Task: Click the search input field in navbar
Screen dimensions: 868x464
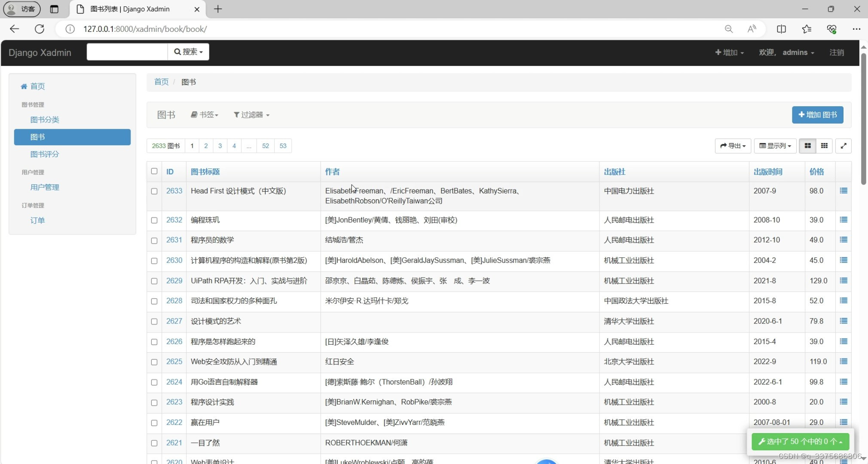Action: click(x=127, y=52)
